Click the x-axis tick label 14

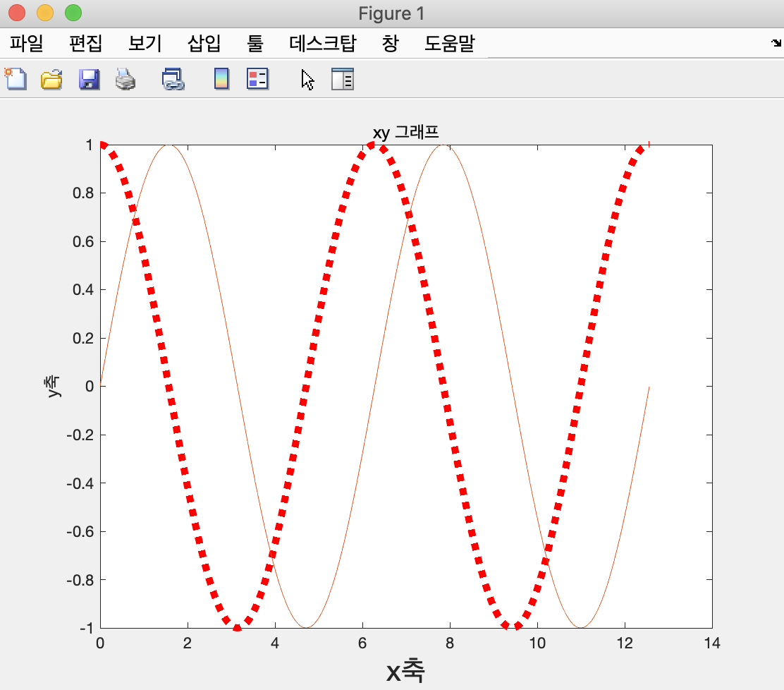[712, 643]
